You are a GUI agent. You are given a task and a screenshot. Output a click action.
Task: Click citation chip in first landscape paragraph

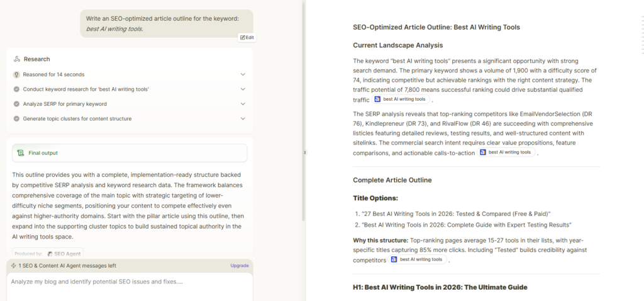[x=401, y=99]
